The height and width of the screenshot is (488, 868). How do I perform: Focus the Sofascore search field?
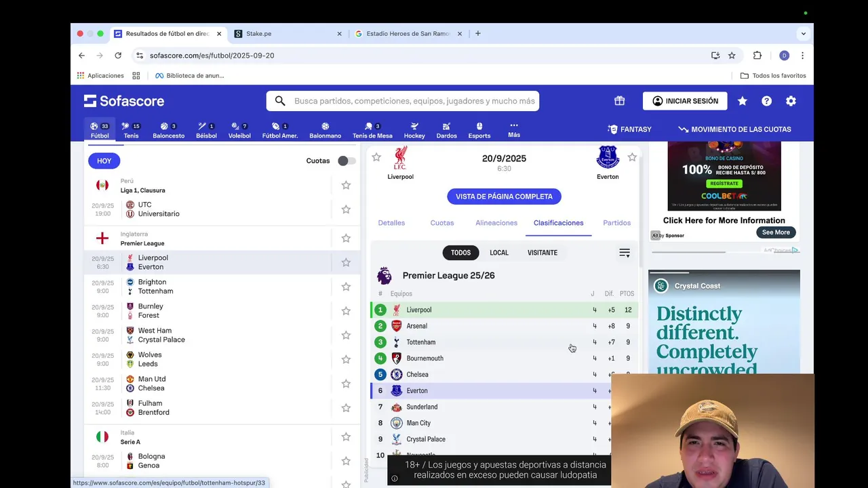[403, 101]
